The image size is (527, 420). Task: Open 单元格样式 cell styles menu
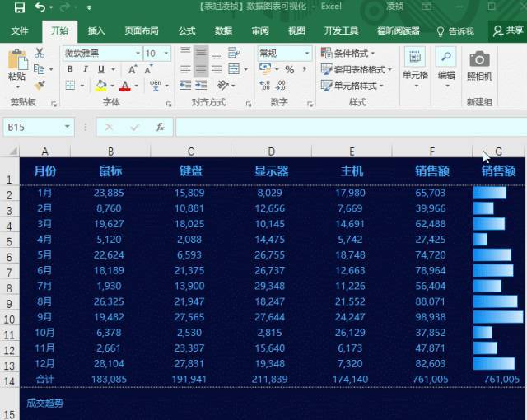pyautogui.click(x=352, y=86)
